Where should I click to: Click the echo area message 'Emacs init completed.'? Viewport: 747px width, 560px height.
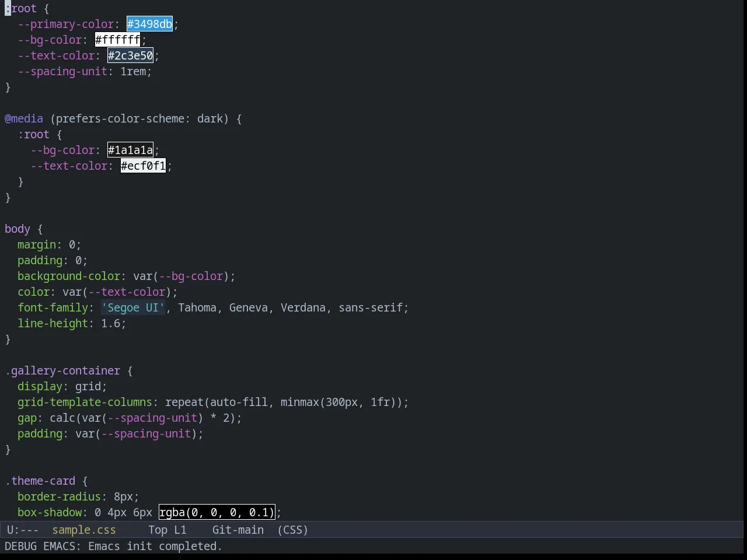(x=155, y=546)
